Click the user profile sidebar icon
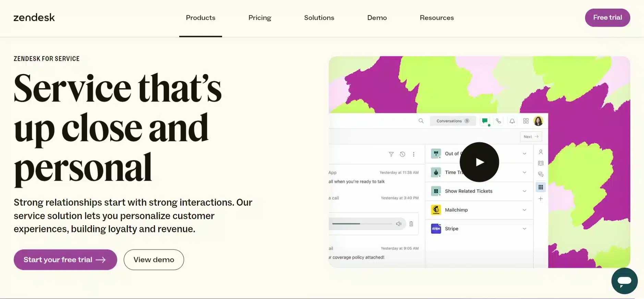The image size is (644, 299). tap(540, 152)
